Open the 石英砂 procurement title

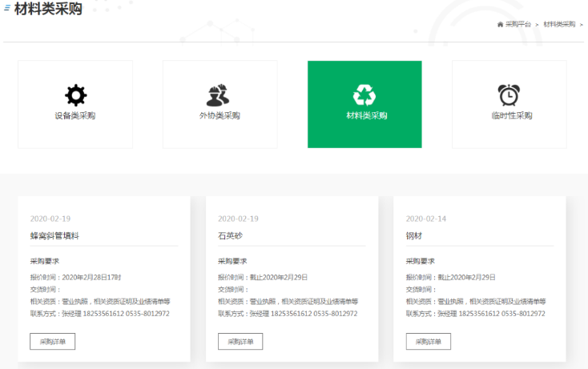(x=230, y=236)
